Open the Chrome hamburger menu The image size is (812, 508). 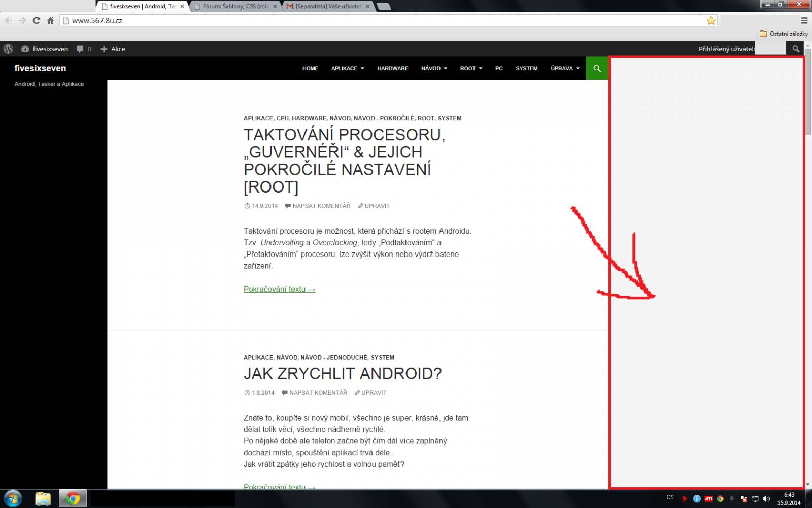[x=804, y=20]
